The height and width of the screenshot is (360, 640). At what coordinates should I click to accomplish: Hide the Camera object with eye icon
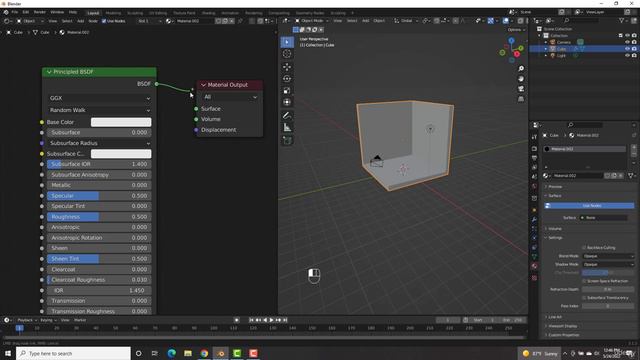627,42
